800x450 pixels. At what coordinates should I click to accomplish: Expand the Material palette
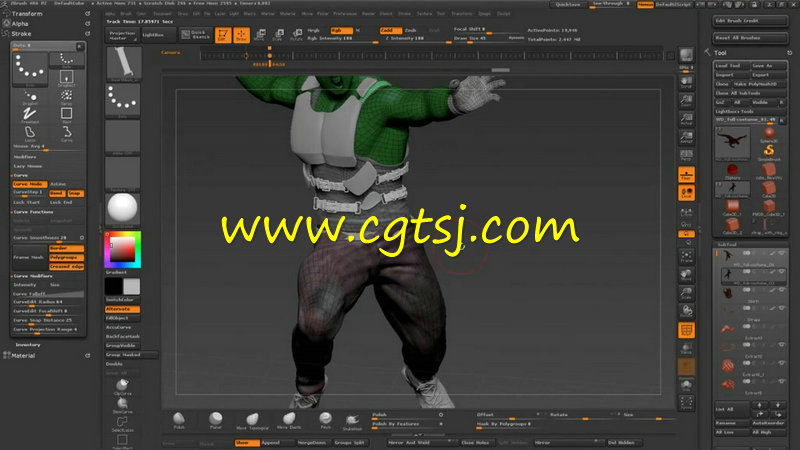(23, 356)
